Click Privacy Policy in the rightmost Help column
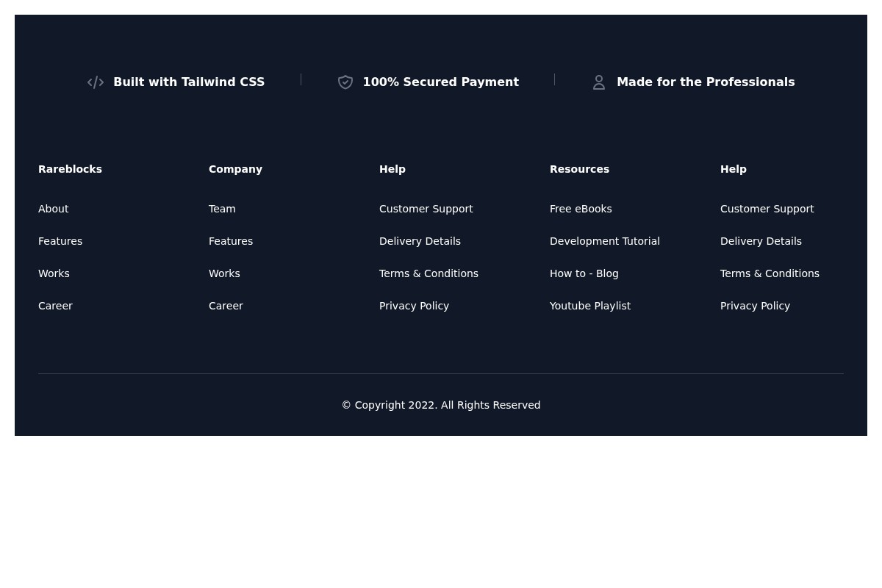The height and width of the screenshot is (588, 882). [755, 306]
